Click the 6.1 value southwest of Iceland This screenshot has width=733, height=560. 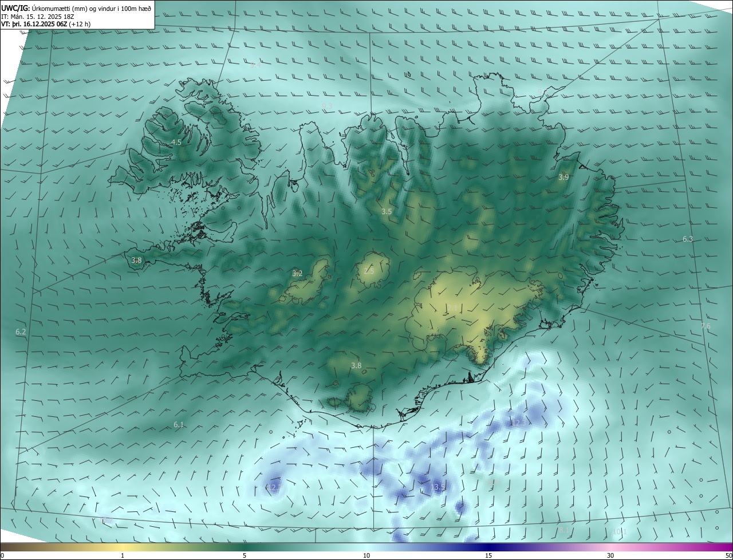click(x=179, y=425)
